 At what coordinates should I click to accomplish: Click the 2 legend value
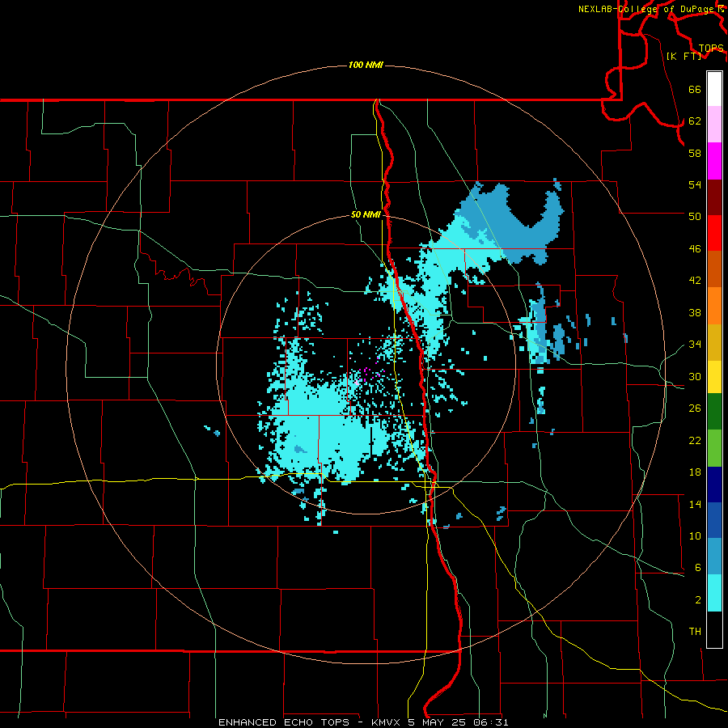pyautogui.click(x=698, y=600)
